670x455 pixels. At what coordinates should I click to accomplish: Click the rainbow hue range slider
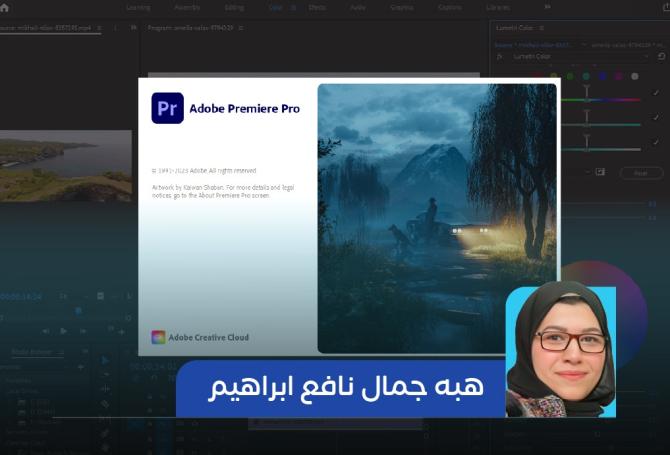click(601, 100)
